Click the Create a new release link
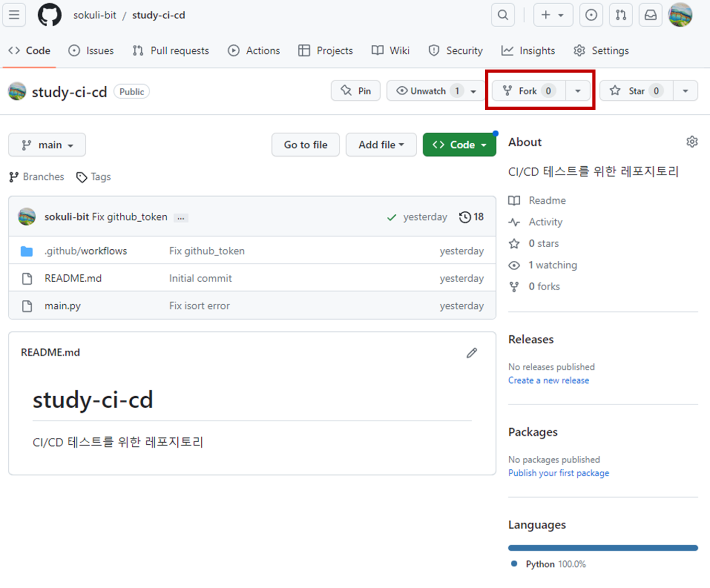Image resolution: width=710 pixels, height=588 pixels. (x=548, y=380)
